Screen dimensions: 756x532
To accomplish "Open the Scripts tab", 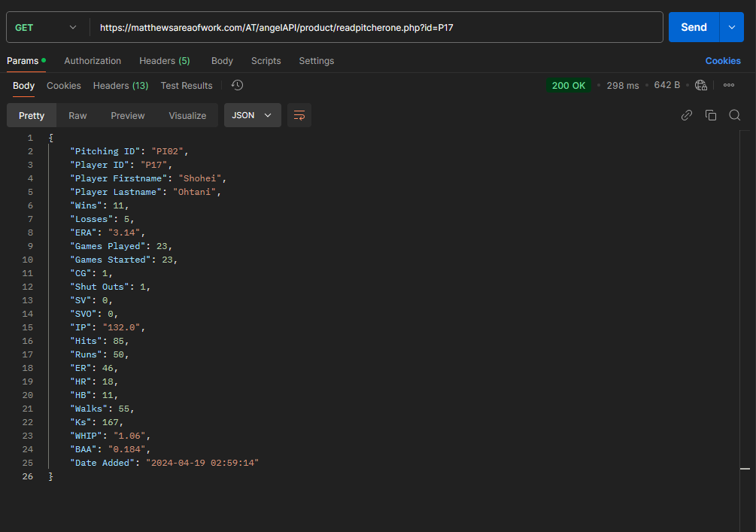I will coord(266,61).
